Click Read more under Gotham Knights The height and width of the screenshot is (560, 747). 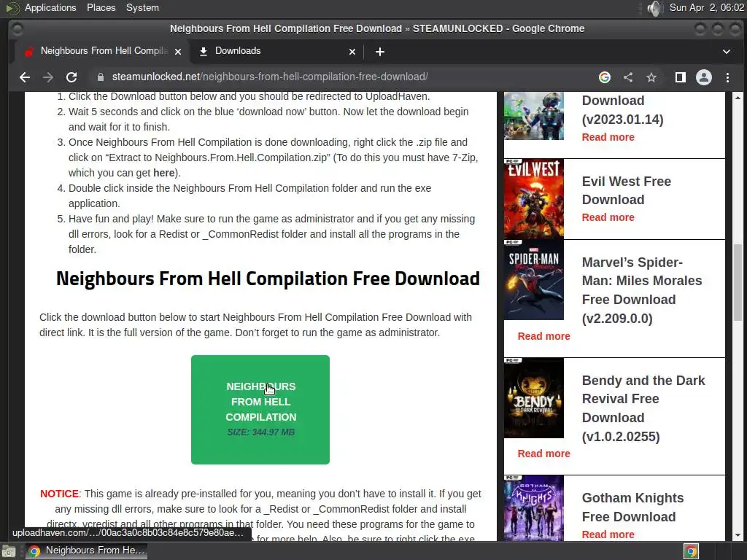[x=608, y=534]
